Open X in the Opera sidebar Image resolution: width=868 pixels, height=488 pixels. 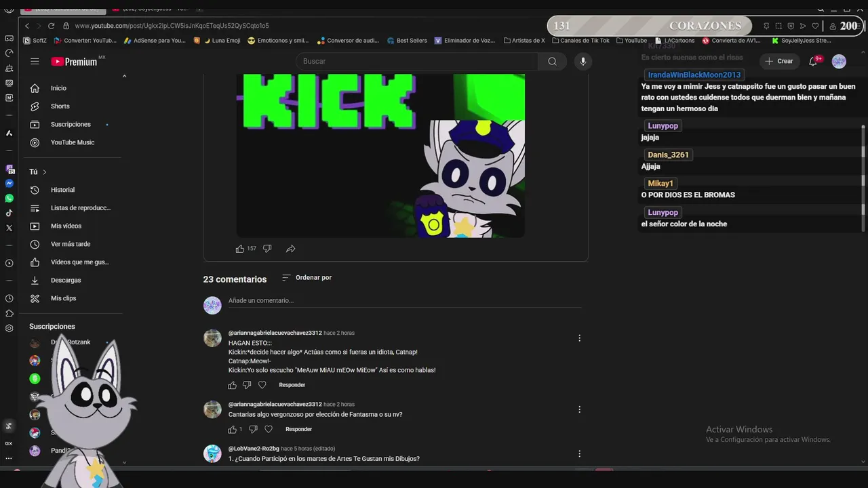(x=9, y=228)
